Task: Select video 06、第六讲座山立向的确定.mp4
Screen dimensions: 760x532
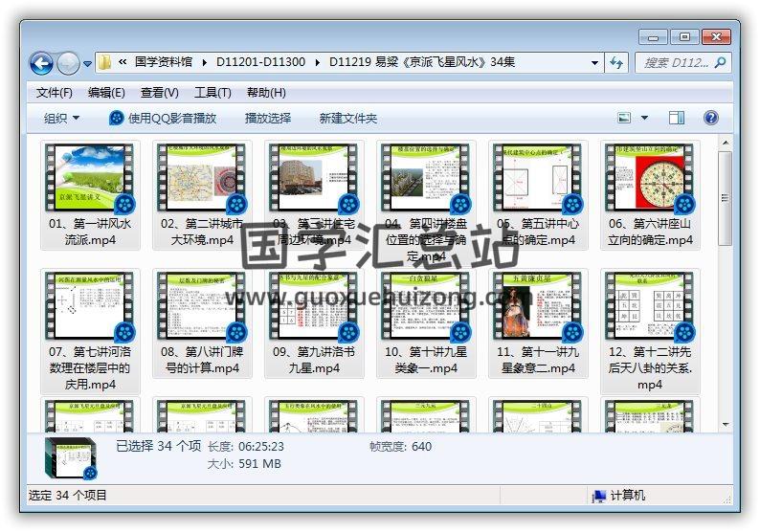Action: pyautogui.click(x=650, y=195)
